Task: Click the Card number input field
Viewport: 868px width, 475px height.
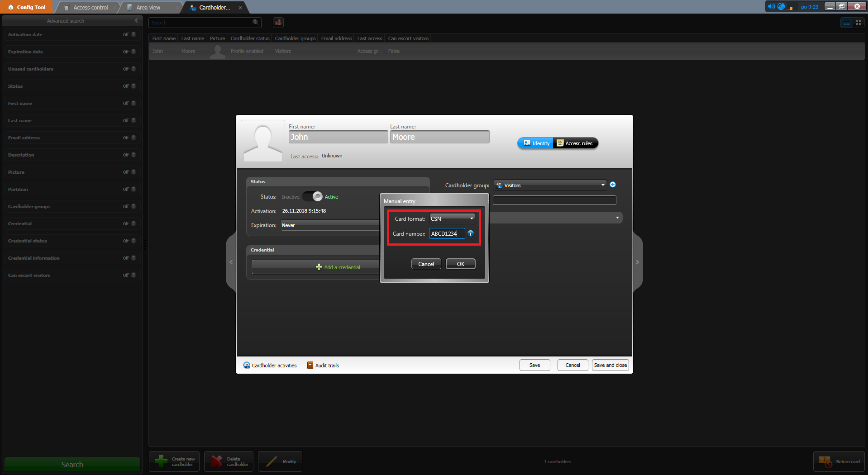Action: 446,234
